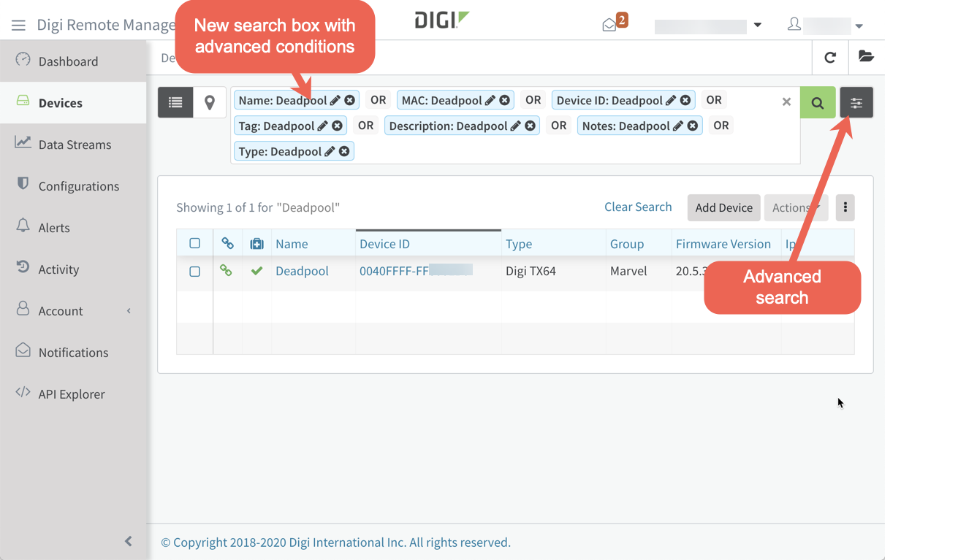Edit the Name: Deadpool condition
This screenshot has height=560, width=958.
pos(335,100)
